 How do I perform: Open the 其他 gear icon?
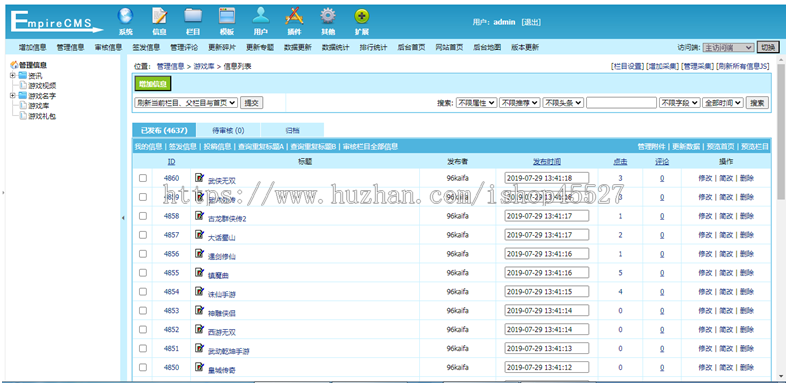[328, 17]
